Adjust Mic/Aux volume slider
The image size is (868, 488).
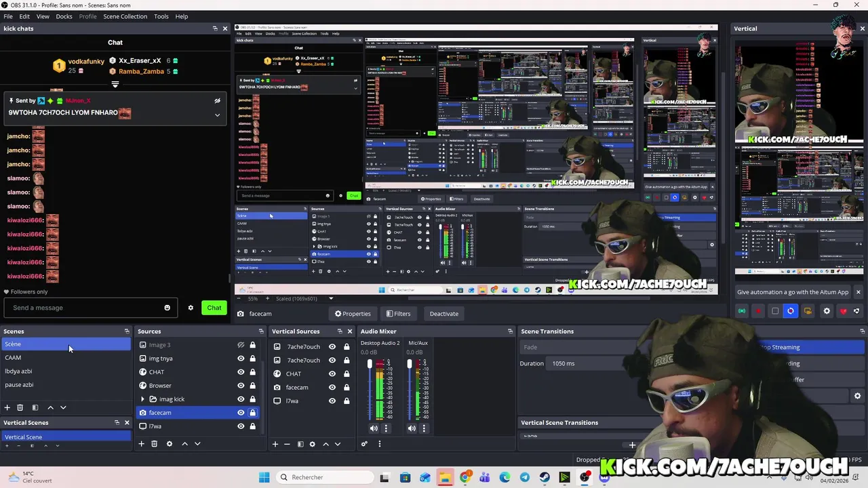coord(409,365)
